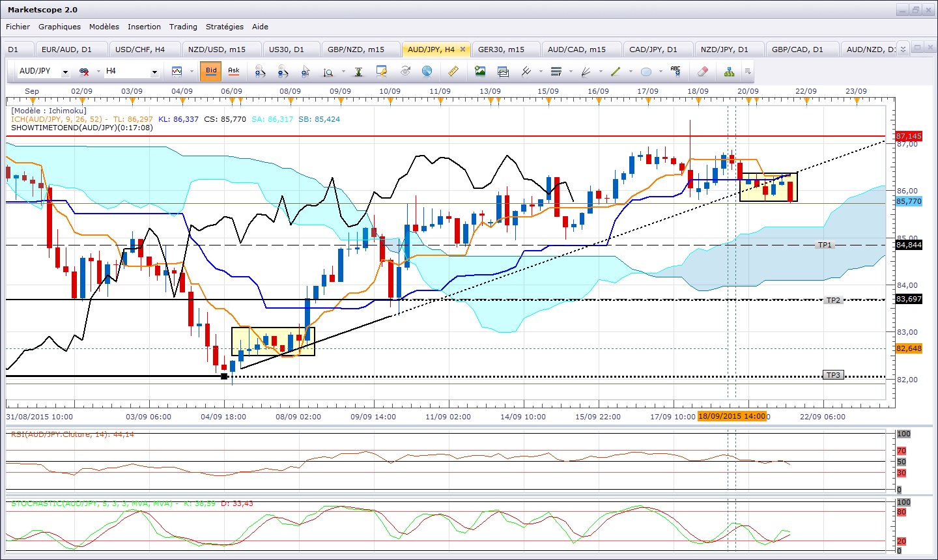This screenshot has height=560, width=938.
Task: Click the red 87,145 price level marker
Action: 909,136
